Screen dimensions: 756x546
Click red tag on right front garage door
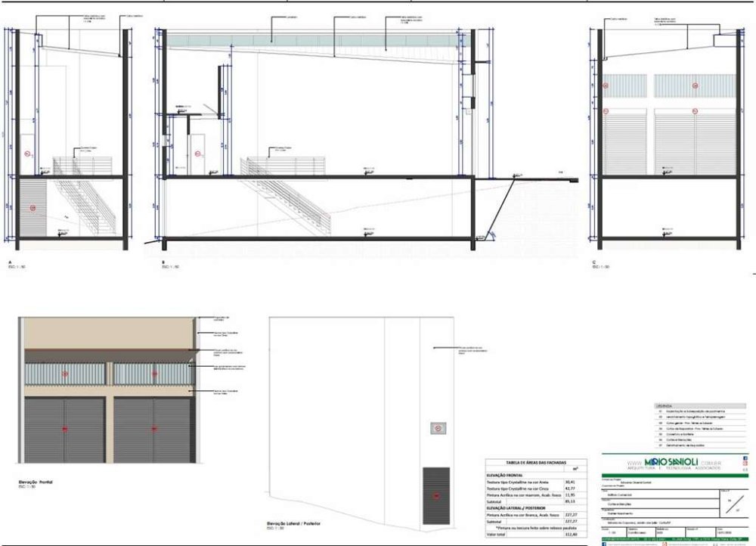point(155,429)
